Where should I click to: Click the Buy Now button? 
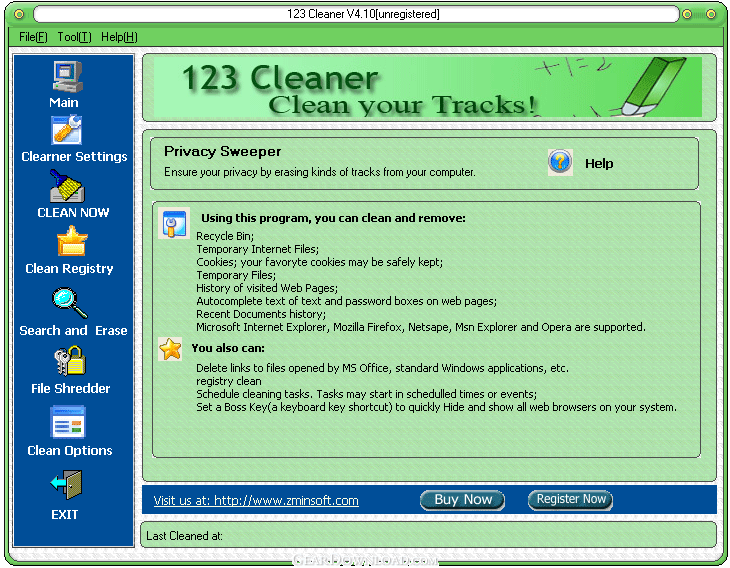tap(462, 500)
